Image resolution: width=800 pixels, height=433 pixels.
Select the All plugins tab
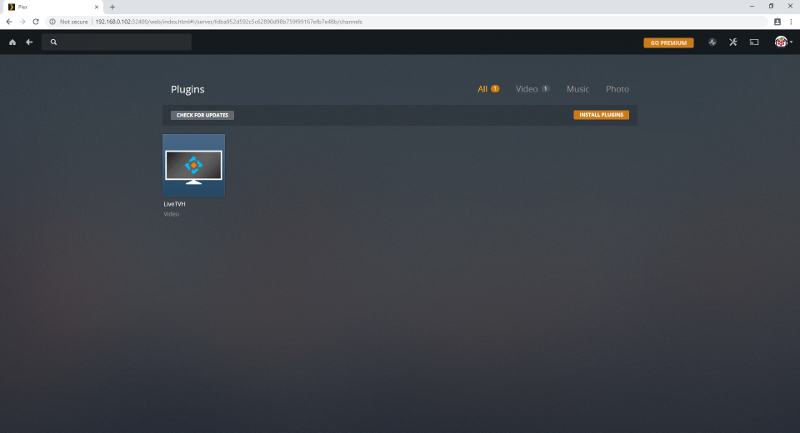pos(488,89)
